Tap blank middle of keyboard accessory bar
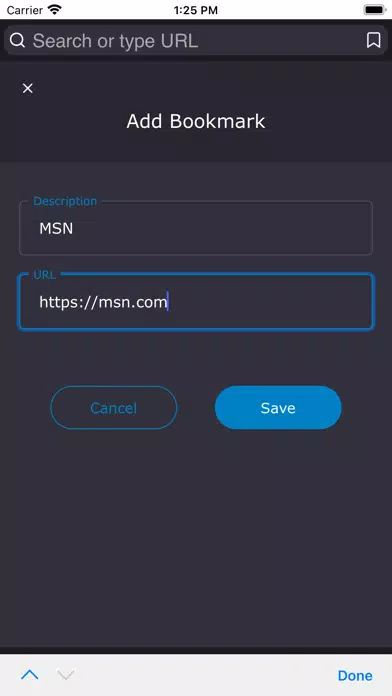 click(204, 675)
